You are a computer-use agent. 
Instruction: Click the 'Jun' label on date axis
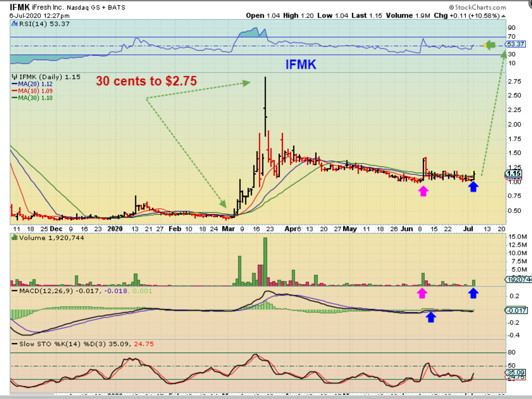pyautogui.click(x=407, y=229)
